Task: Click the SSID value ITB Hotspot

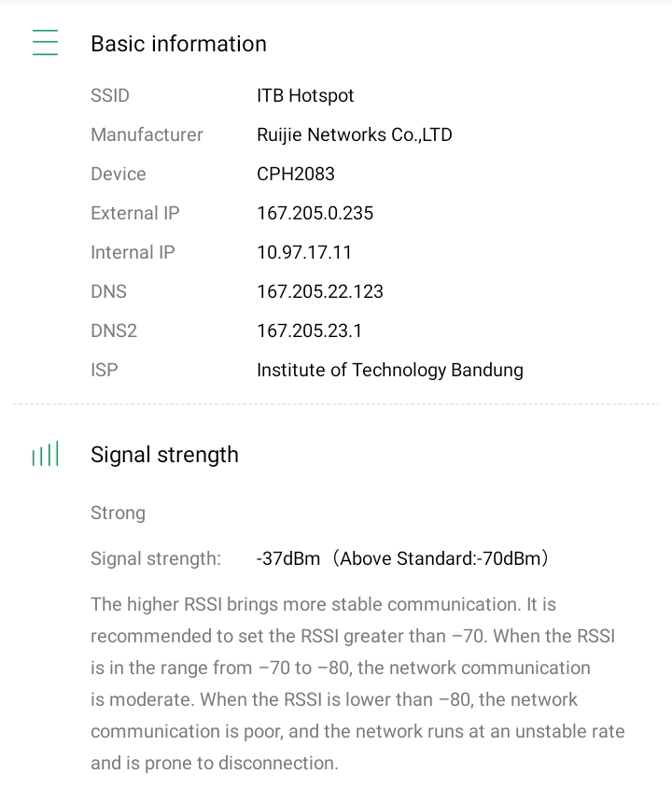Action: [x=305, y=95]
